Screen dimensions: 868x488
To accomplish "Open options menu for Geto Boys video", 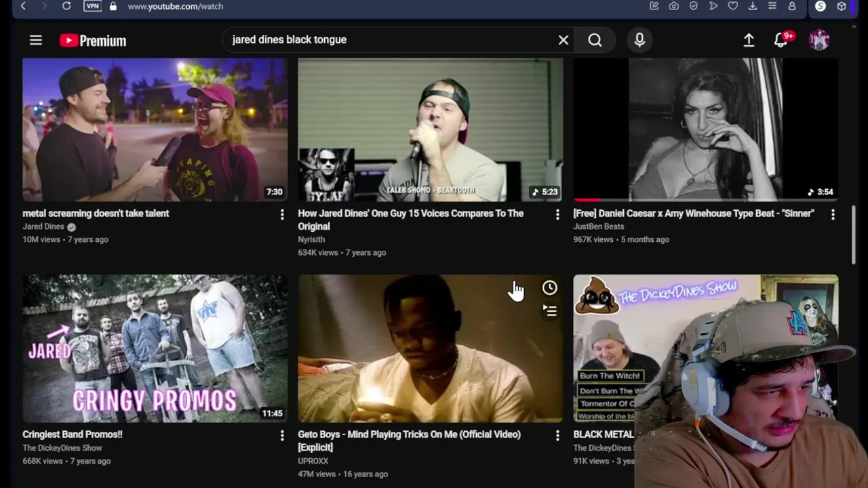I will coord(557,435).
